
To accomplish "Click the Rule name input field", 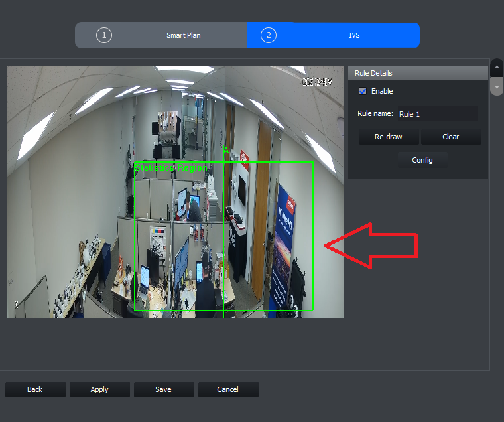I will [438, 114].
